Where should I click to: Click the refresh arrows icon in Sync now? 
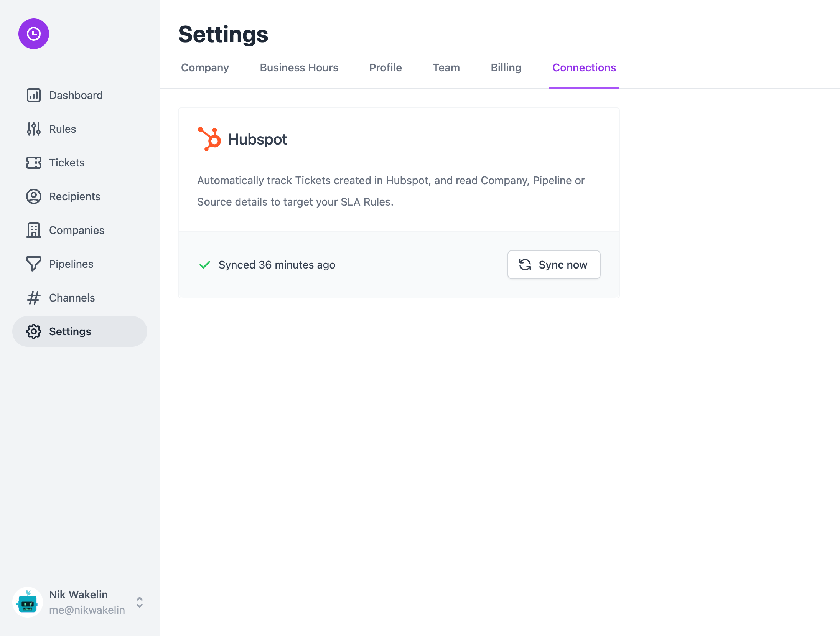point(525,265)
